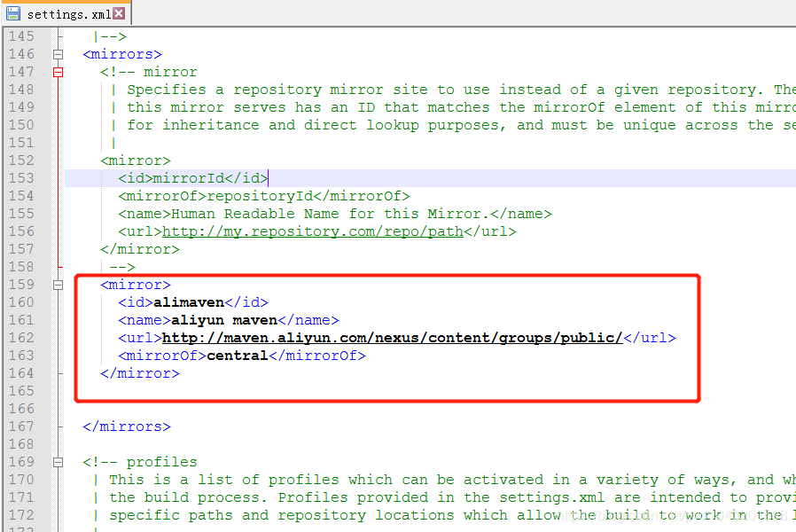Screen dimensions: 796x532
Task: Click line number 156 in the margin
Action: (x=21, y=231)
